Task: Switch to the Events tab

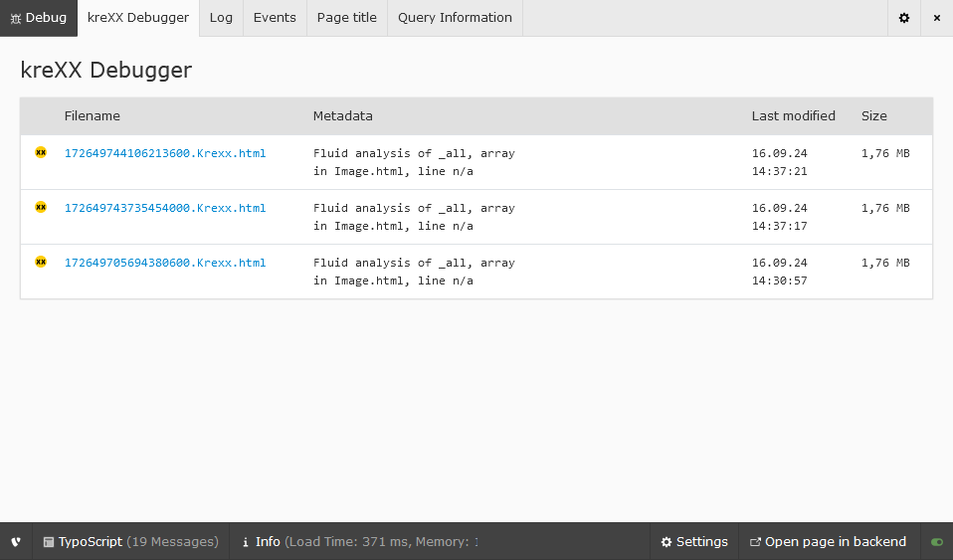Action: 275,18
